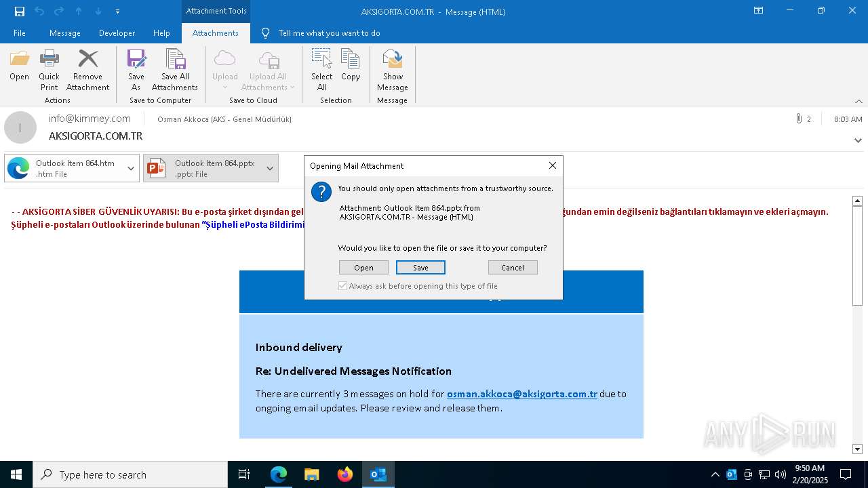Viewport: 868px width, 488px height.
Task: Click Cancel in the attachment dialog
Action: pos(513,268)
